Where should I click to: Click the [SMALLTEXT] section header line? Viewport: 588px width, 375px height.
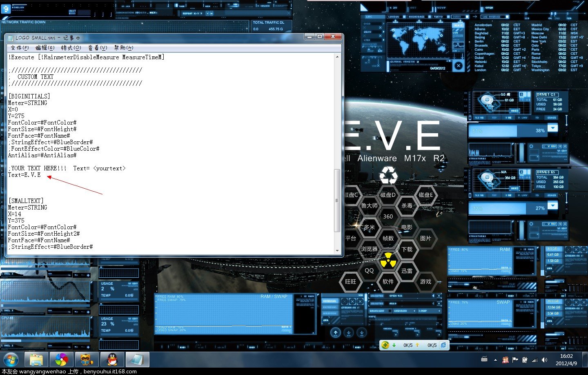[26, 201]
